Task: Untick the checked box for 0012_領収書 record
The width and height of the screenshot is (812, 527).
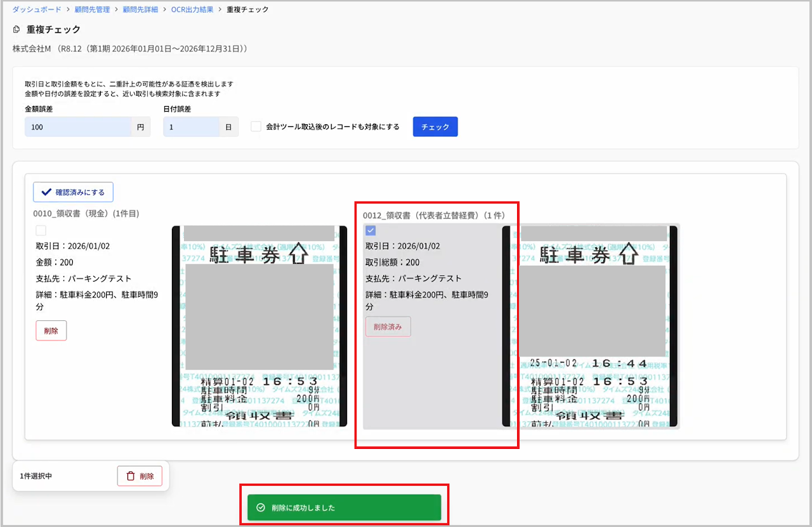Action: coord(370,230)
